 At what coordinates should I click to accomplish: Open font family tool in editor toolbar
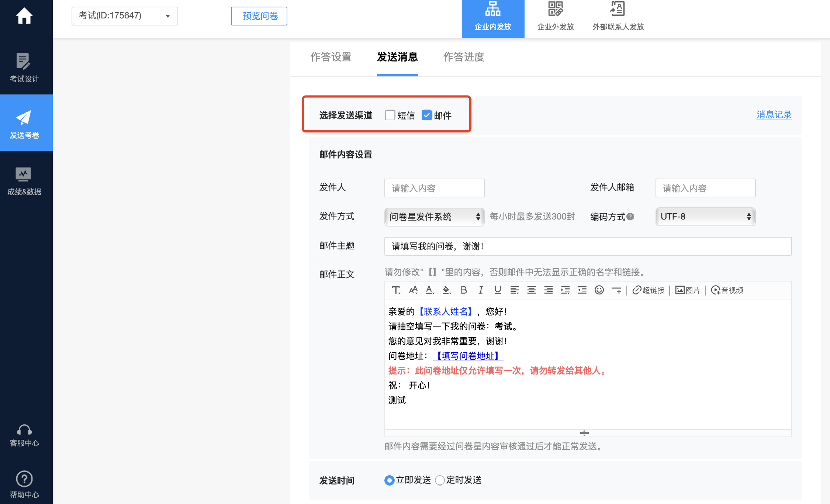396,290
